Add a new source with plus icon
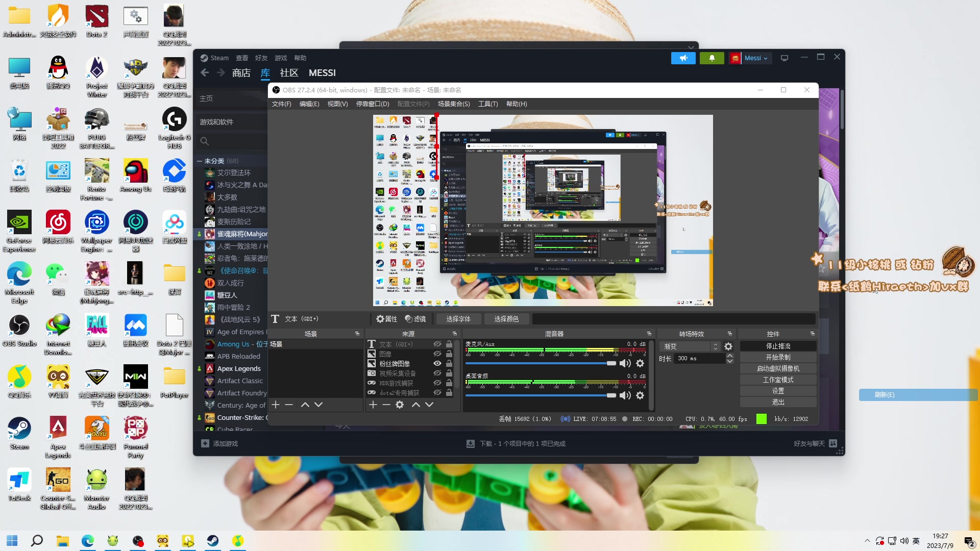 pos(373,405)
